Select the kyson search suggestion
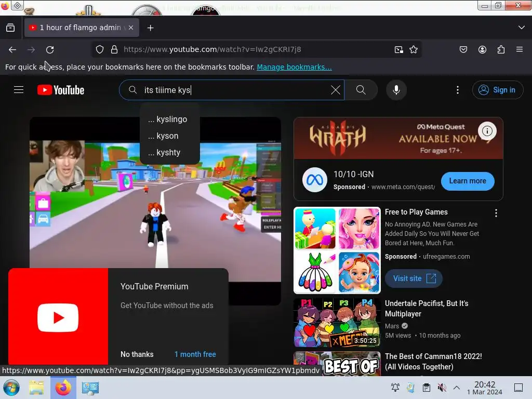The image size is (532, 399). tap(170, 136)
